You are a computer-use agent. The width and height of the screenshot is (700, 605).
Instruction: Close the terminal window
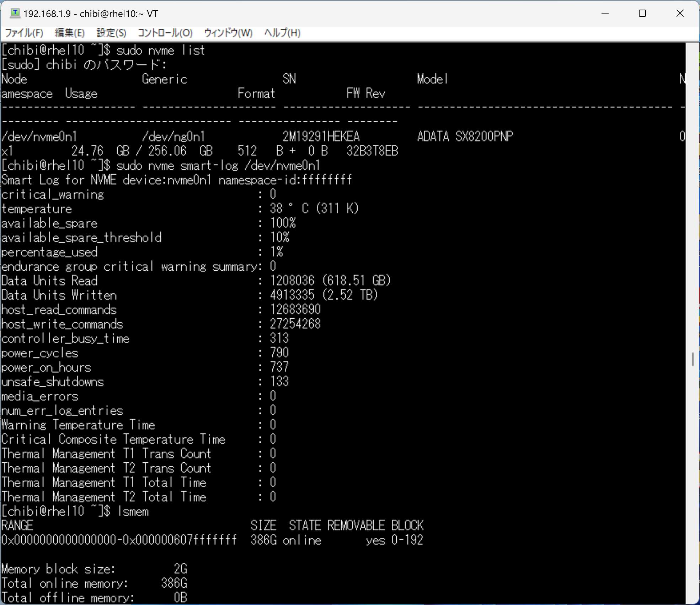click(x=680, y=14)
